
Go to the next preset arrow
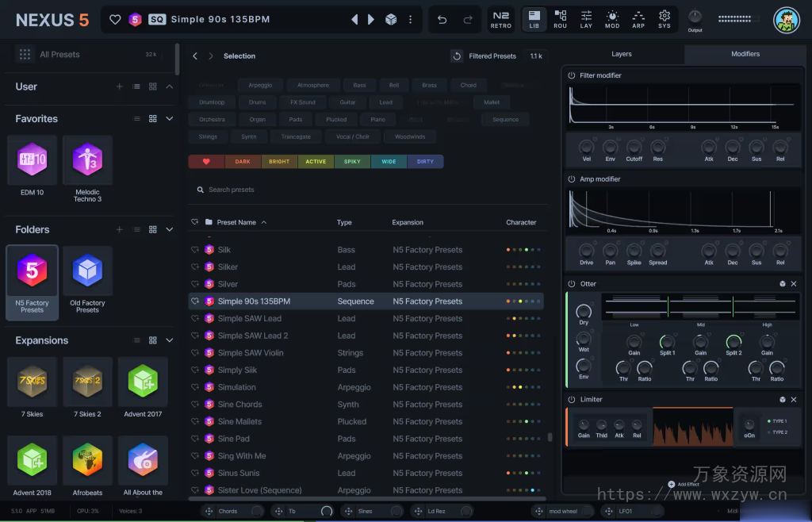[371, 20]
